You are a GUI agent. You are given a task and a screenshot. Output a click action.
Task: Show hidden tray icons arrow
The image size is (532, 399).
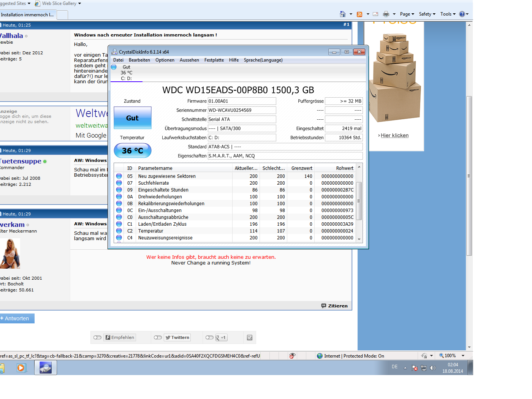click(x=405, y=368)
